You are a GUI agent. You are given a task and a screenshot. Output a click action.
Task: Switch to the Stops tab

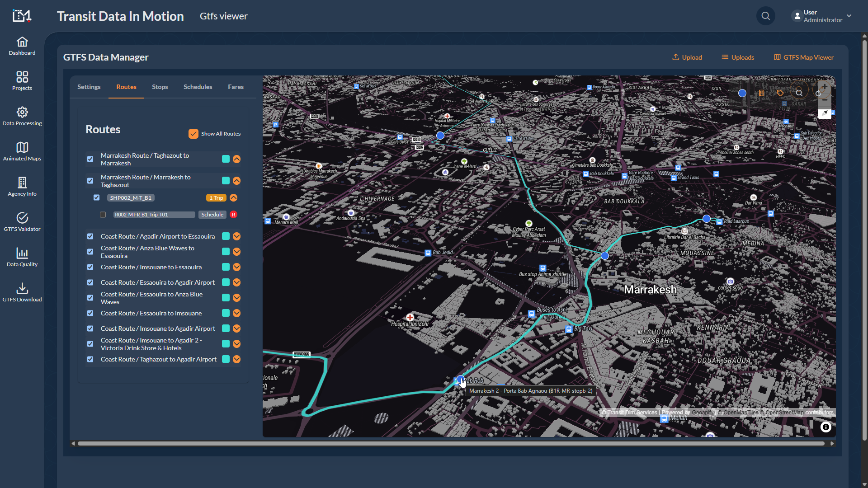(160, 87)
